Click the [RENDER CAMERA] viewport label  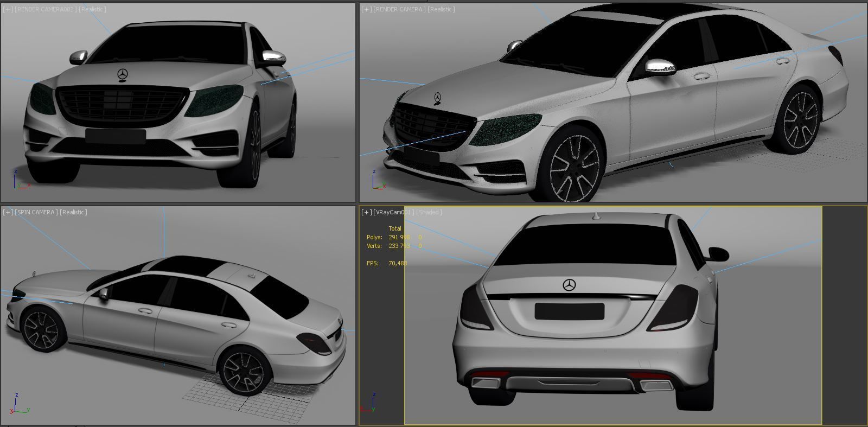399,9
